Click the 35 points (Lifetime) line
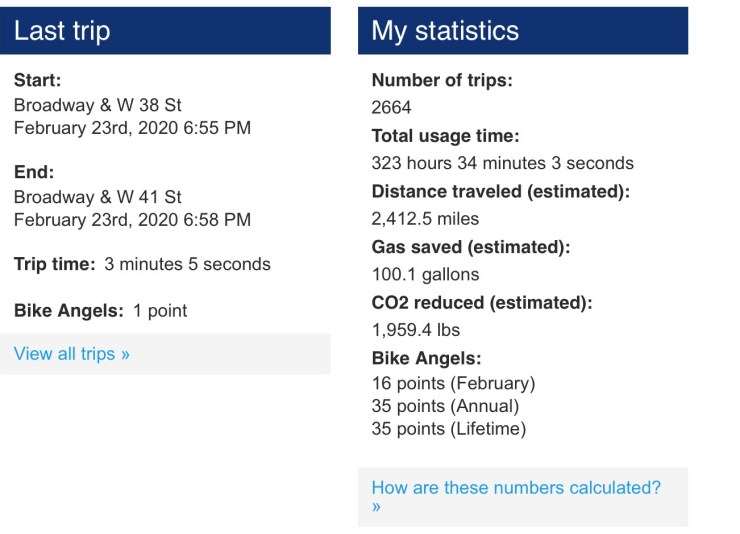 click(x=448, y=429)
